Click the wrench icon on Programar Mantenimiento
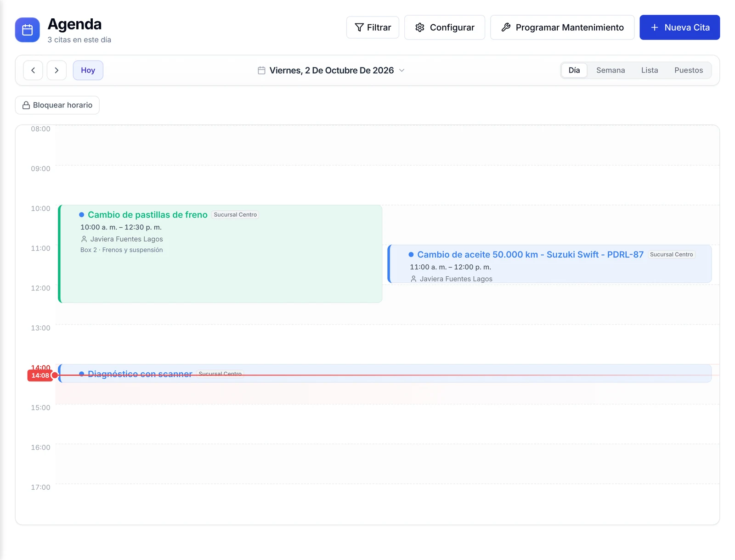735x560 pixels. point(506,28)
